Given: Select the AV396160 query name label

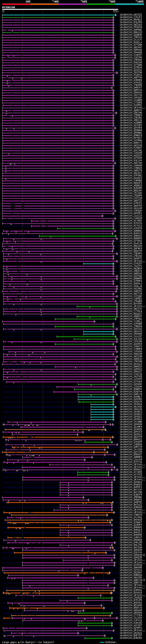Looking at the screenshot, I should [8, 8].
